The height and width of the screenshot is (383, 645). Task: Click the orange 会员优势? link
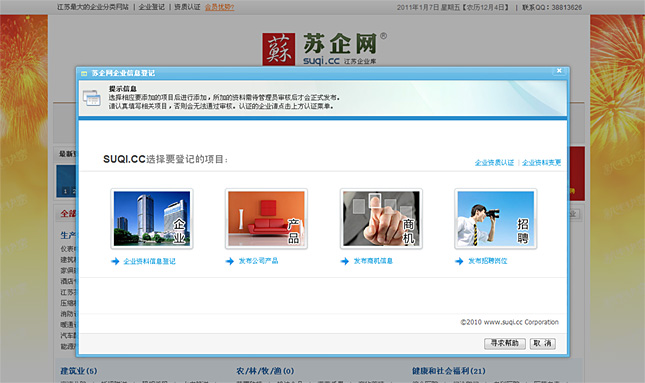pyautogui.click(x=220, y=7)
